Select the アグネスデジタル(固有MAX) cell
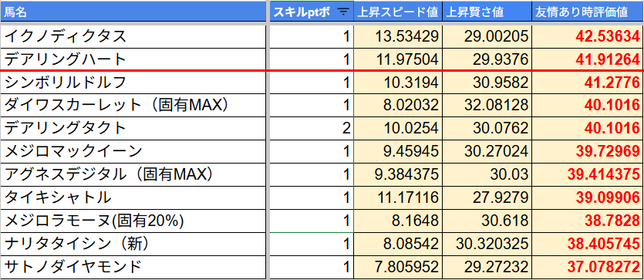Image resolution: width=644 pixels, height=280 pixels. 133,174
